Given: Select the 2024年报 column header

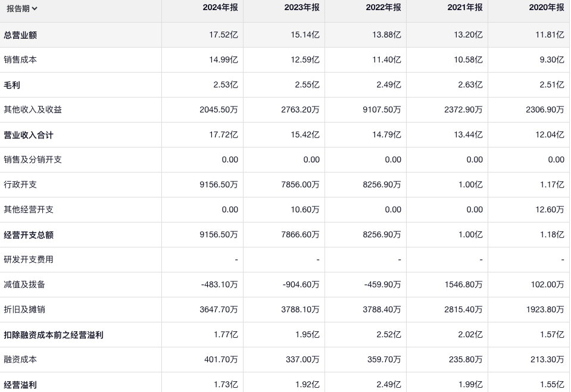Looking at the screenshot, I should [220, 8].
